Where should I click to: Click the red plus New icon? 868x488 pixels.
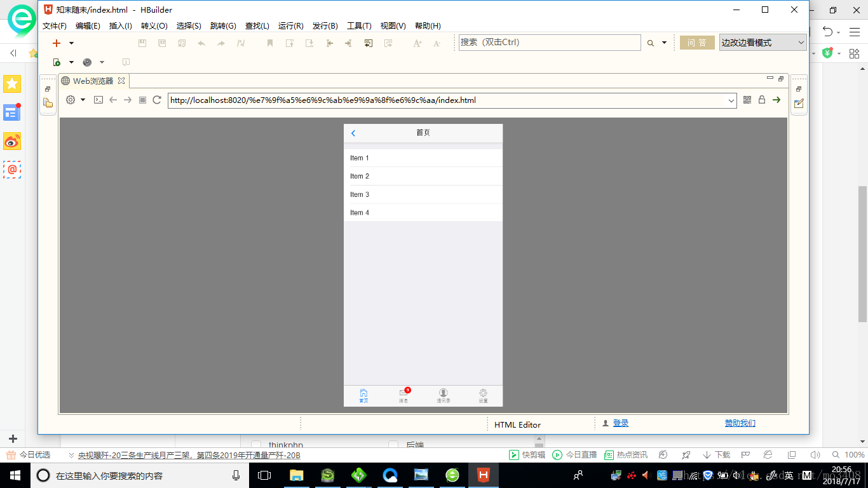click(57, 43)
